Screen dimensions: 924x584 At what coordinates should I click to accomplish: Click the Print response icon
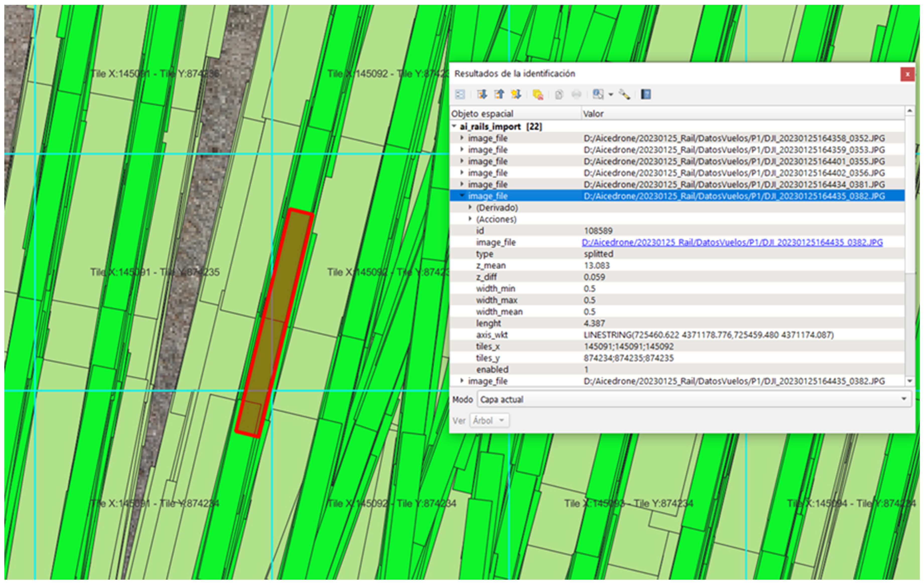[x=576, y=94]
